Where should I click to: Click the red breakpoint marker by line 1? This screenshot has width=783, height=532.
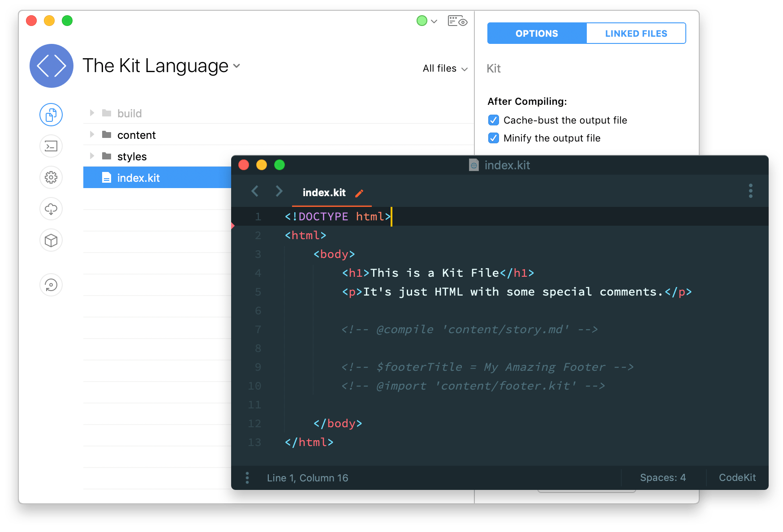pos(233,225)
